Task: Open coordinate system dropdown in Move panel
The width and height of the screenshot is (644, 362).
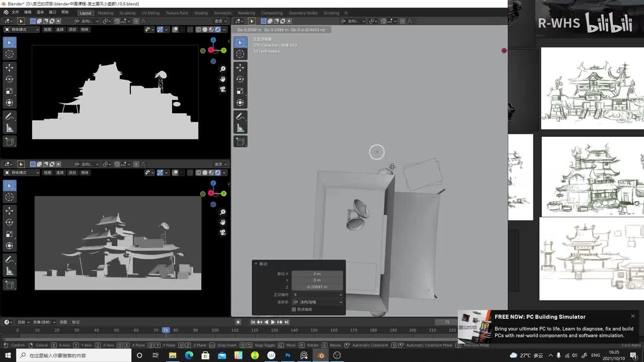Action: pos(317,302)
